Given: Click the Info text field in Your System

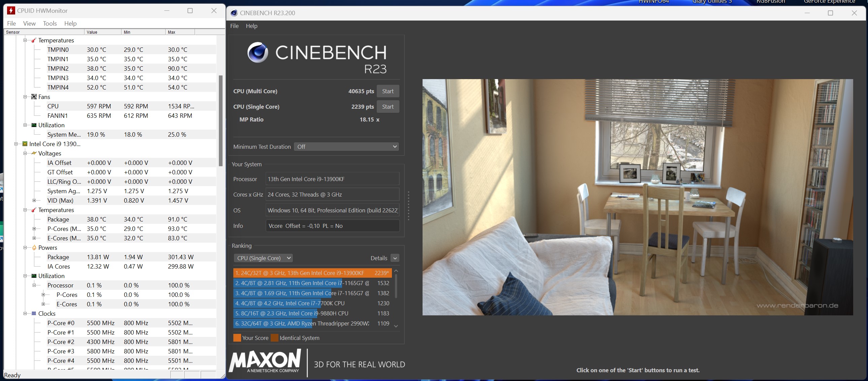Looking at the screenshot, I should (332, 226).
